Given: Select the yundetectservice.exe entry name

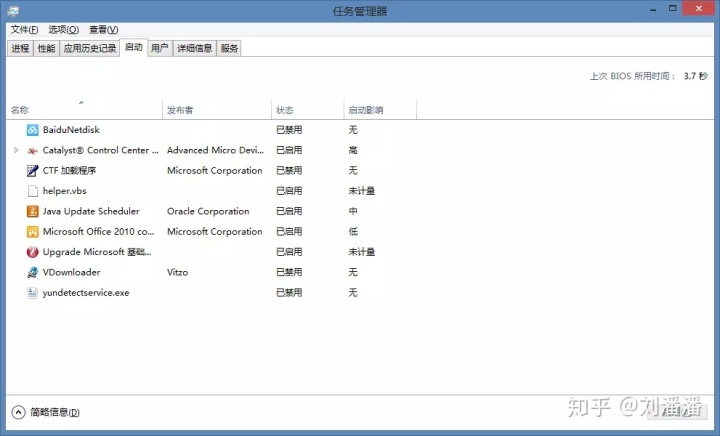Looking at the screenshot, I should click(x=86, y=293).
